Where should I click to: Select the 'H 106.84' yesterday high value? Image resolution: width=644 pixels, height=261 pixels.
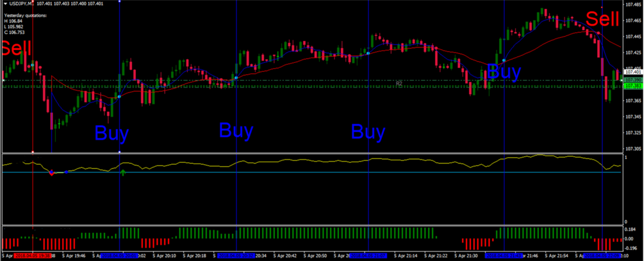(13, 21)
